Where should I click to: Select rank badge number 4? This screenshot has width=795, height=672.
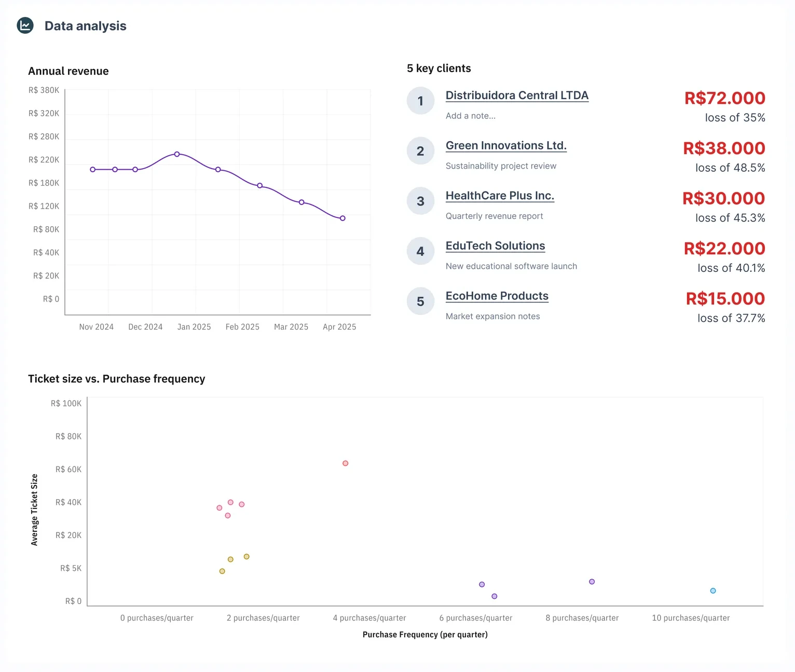tap(420, 251)
